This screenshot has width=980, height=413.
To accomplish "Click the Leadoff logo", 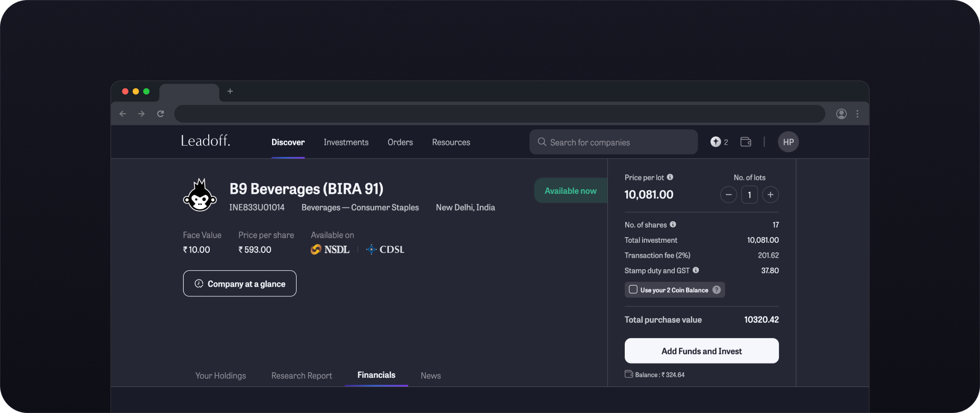I will click(205, 141).
